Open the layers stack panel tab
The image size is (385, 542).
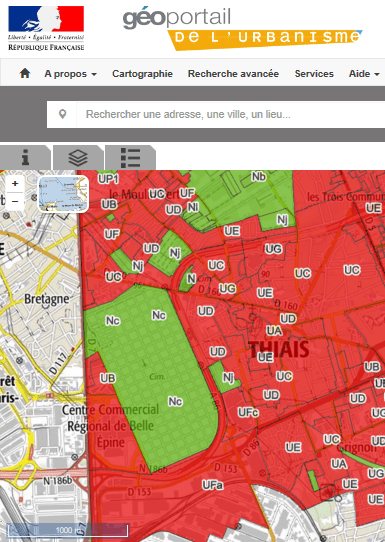(x=78, y=158)
